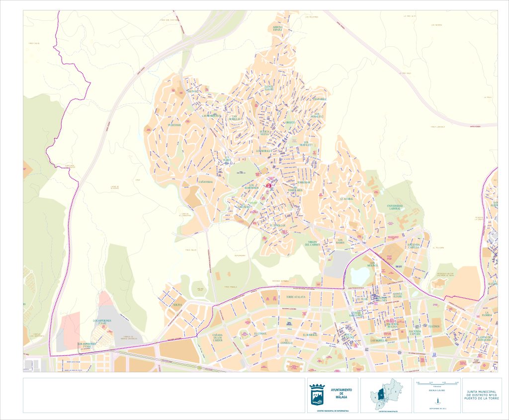Click the Arroyo España label
Screen dimensions: 509x420
tap(277, 28)
